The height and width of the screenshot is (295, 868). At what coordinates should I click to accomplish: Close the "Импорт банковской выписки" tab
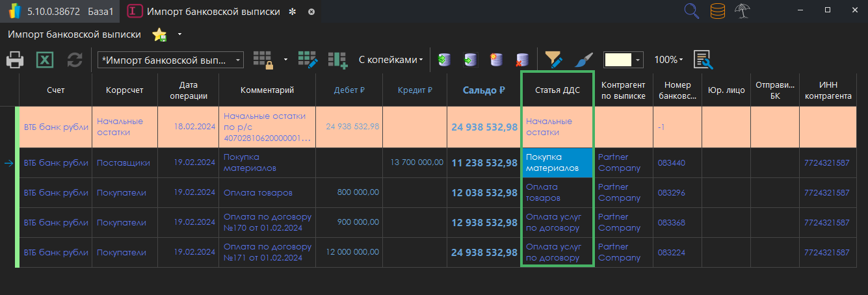click(x=311, y=12)
